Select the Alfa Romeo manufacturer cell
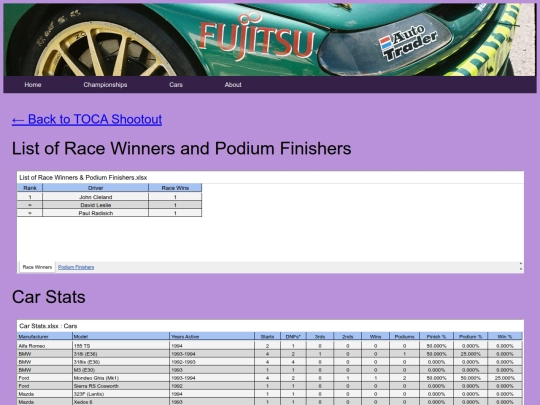Image resolution: width=540 pixels, height=405 pixels. point(45,346)
